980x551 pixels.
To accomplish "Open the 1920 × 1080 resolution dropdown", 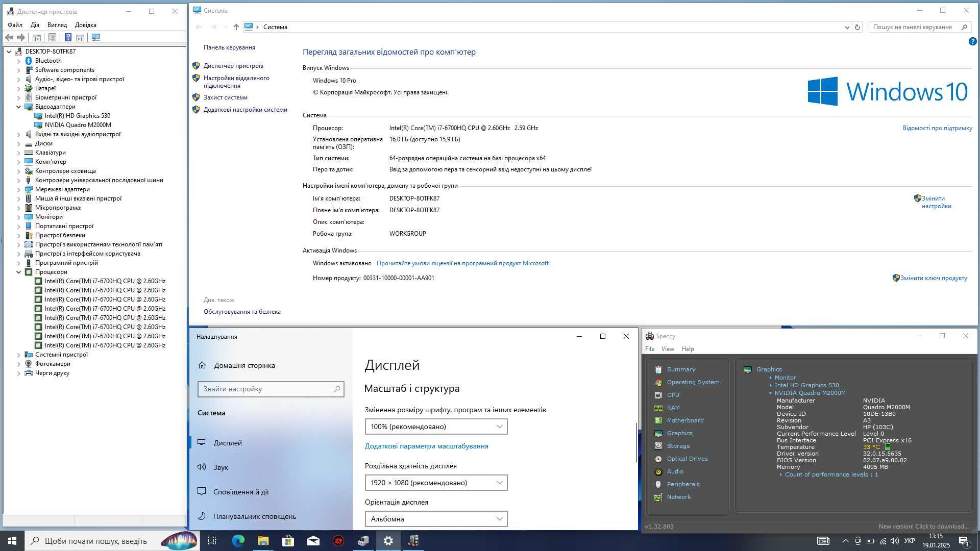I will [436, 483].
